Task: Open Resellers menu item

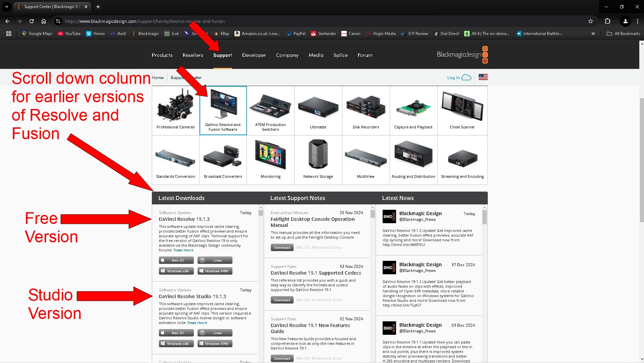Action: click(x=193, y=55)
